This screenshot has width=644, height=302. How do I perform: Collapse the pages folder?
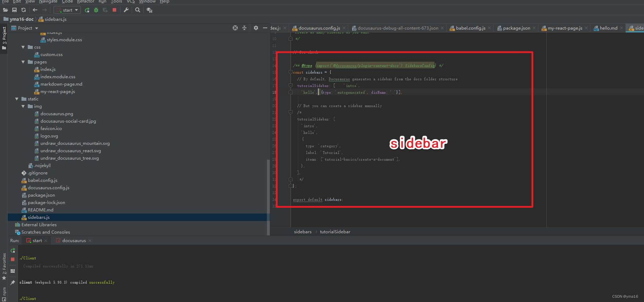tap(23, 62)
